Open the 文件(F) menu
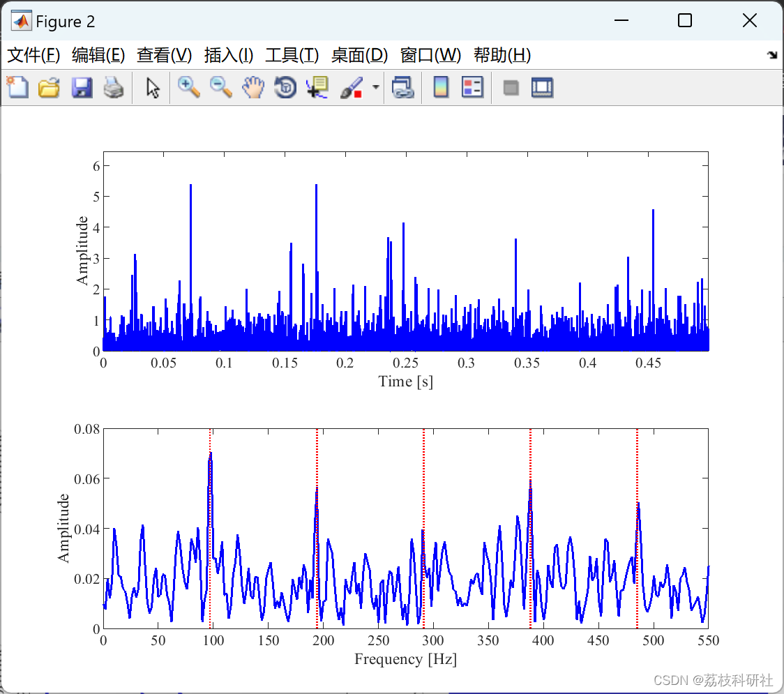 [x=33, y=55]
